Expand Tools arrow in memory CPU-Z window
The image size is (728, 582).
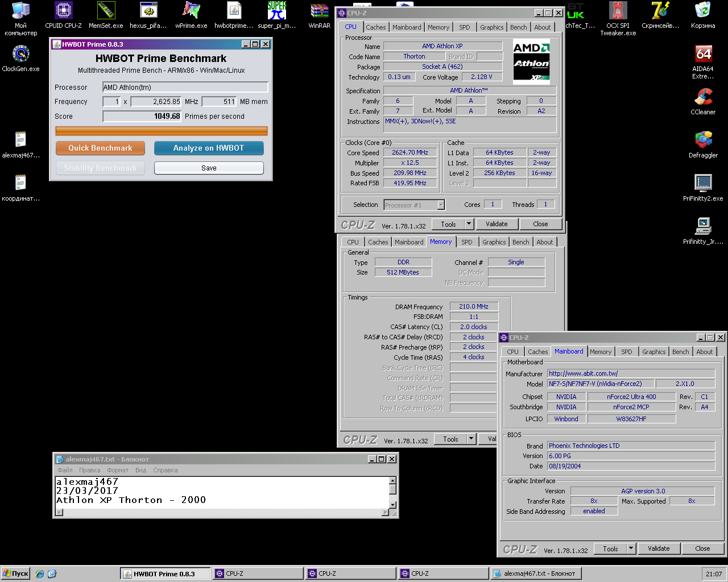471,439
